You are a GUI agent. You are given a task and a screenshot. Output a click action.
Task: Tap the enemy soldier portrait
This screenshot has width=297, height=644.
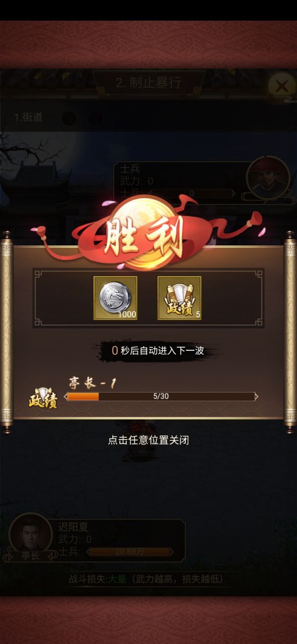268,178
